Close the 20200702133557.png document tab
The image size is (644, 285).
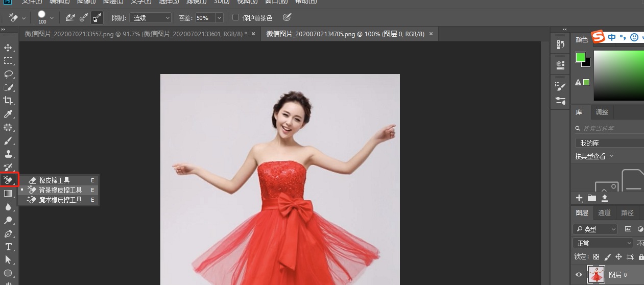click(x=253, y=34)
